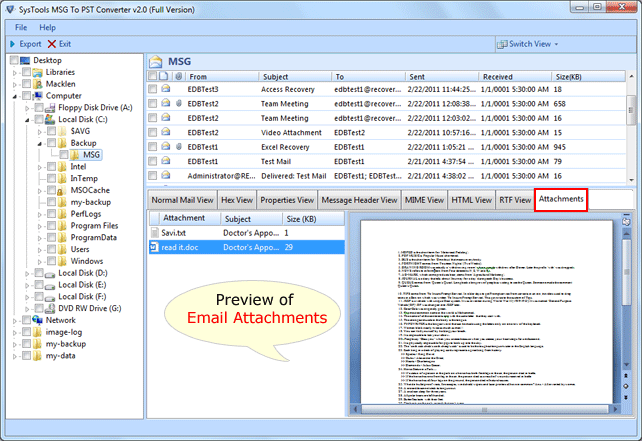Click envelope icon of Access Recovery mail
Viewport: 642px width, 441px height.
(x=166, y=89)
